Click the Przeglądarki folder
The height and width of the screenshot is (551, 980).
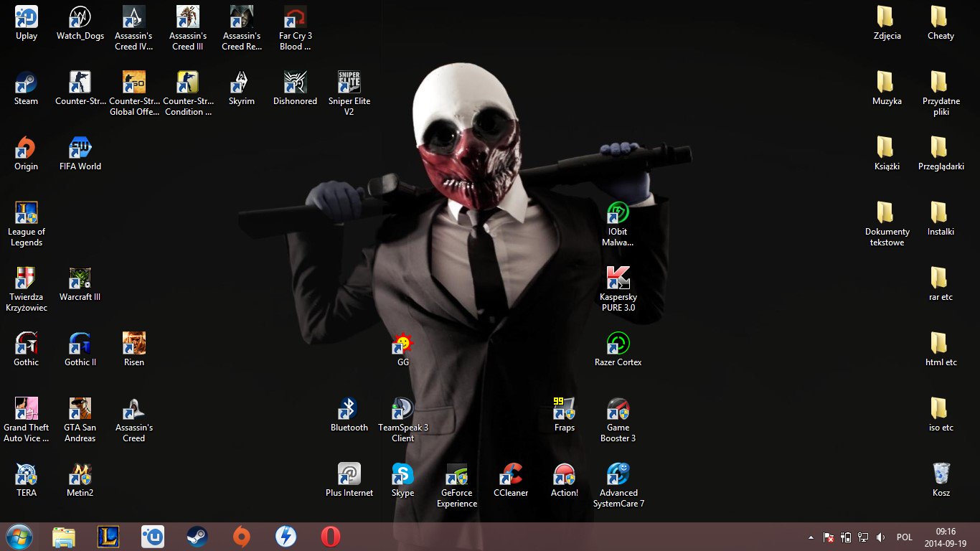point(941,154)
